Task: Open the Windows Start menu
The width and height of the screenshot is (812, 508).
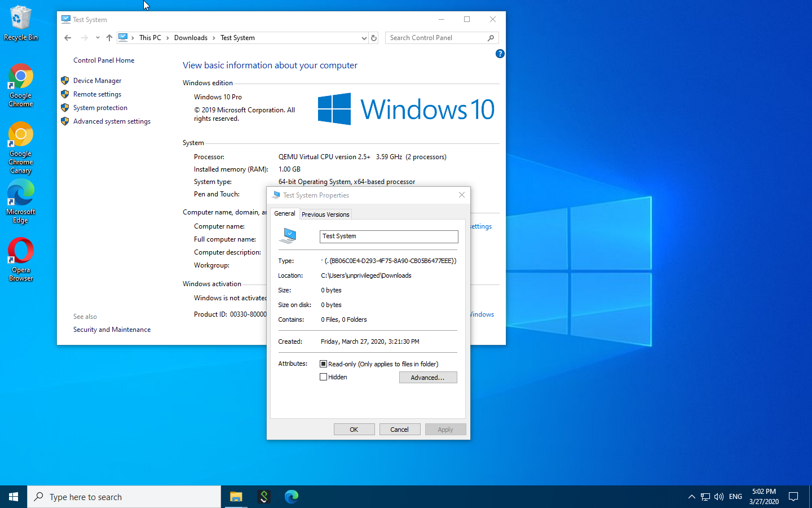Action: pos(14,497)
